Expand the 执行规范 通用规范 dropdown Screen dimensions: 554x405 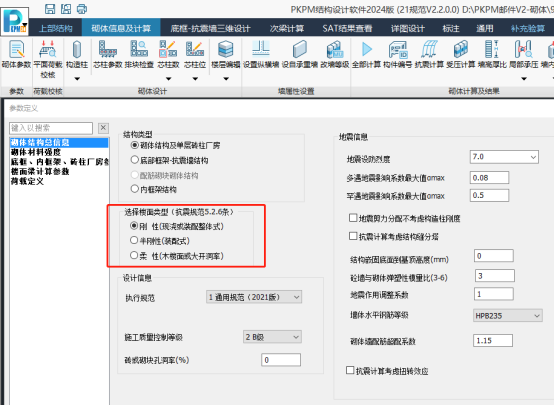[254, 297]
